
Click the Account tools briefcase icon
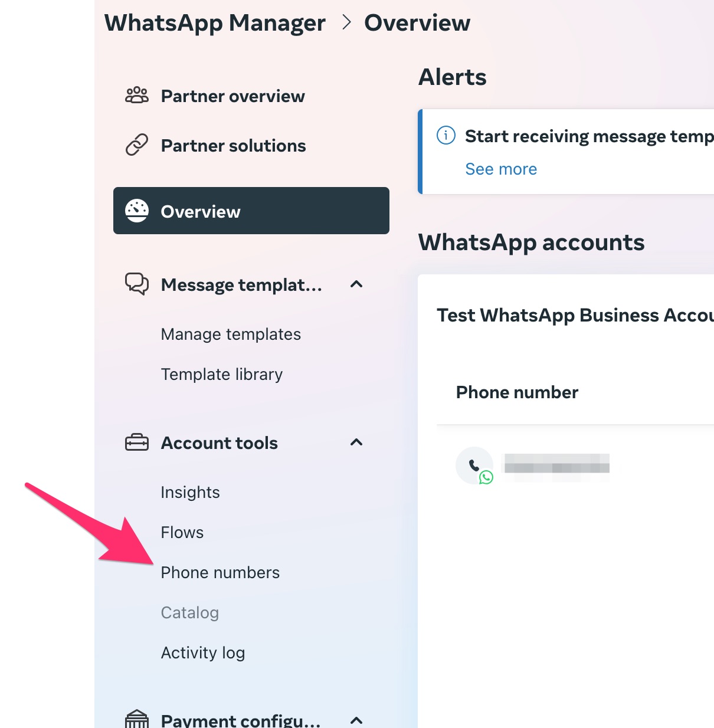point(137,442)
